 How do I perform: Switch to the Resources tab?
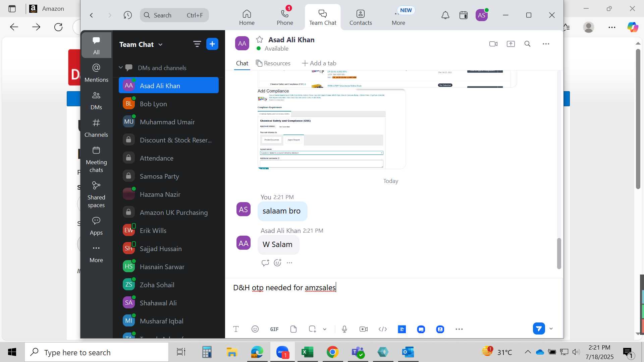click(273, 63)
